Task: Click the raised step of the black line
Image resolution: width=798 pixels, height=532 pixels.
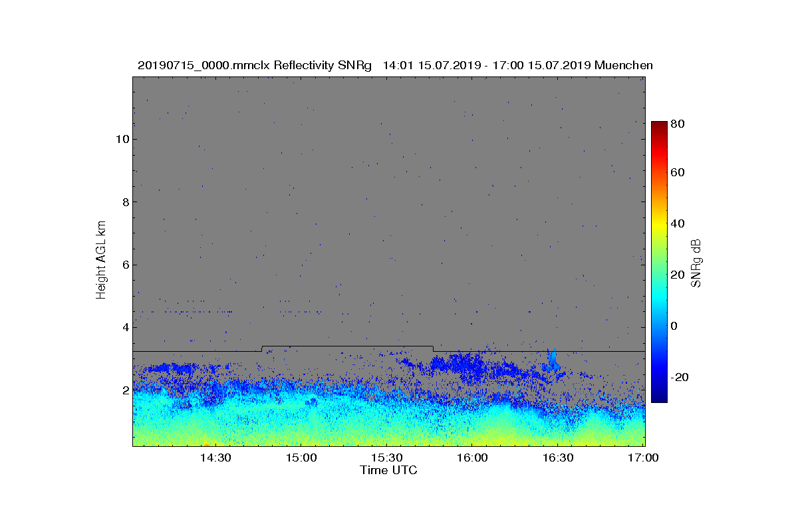Action: point(348,346)
